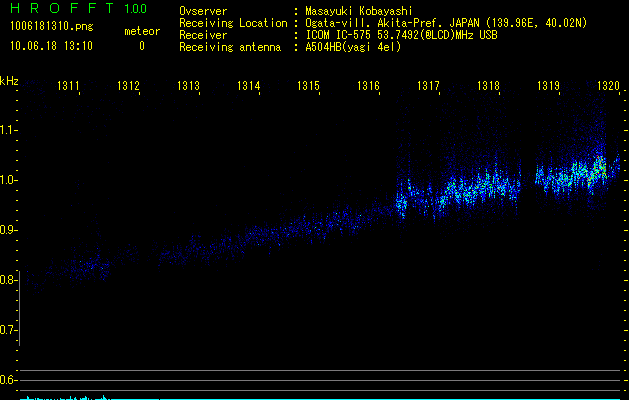Click the 1313 time marker
Screen dimensions: 629x400
click(188, 86)
